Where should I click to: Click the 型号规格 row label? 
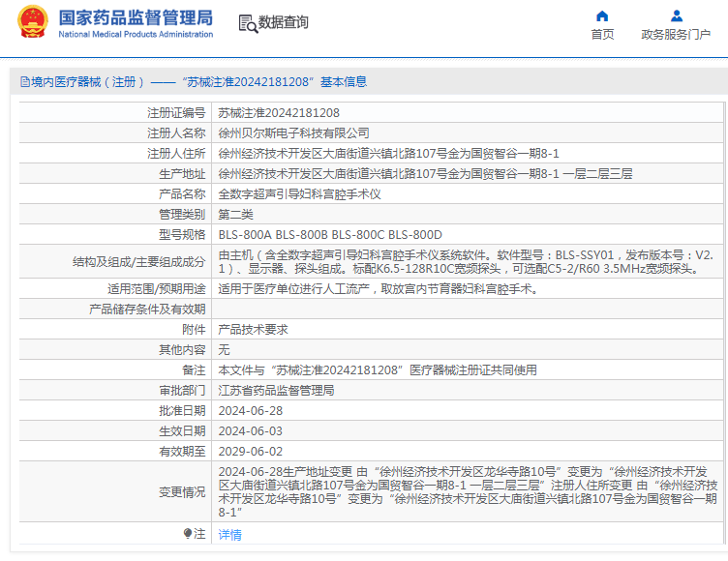[182, 235]
